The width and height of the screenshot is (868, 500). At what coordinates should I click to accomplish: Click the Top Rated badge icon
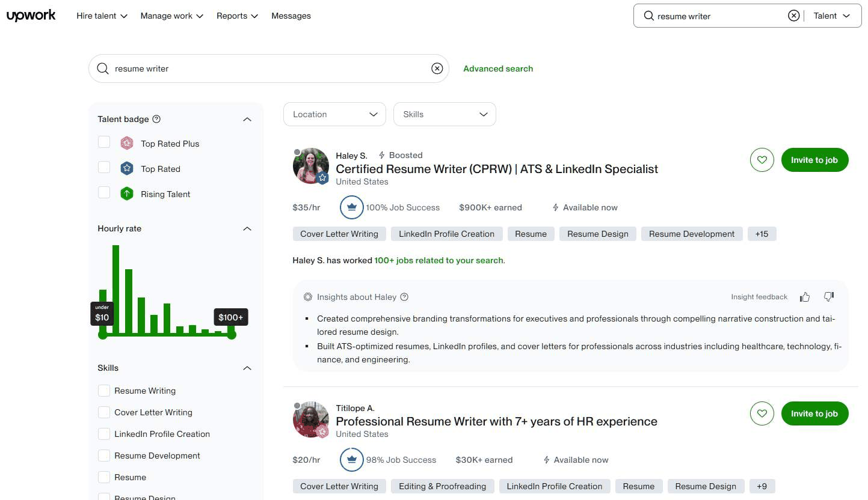[126, 168]
